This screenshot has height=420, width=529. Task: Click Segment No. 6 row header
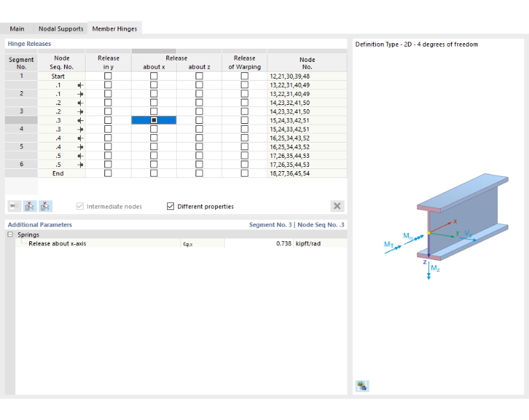22,165
